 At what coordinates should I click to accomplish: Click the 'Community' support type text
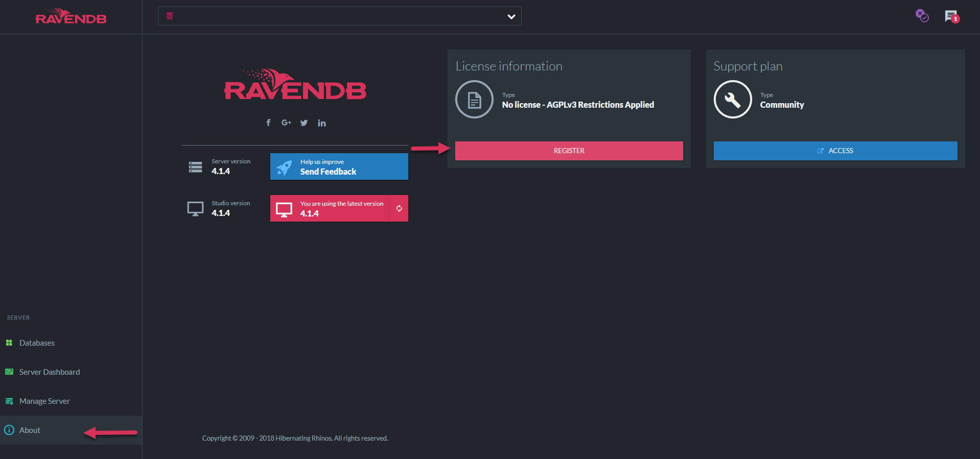coord(782,105)
